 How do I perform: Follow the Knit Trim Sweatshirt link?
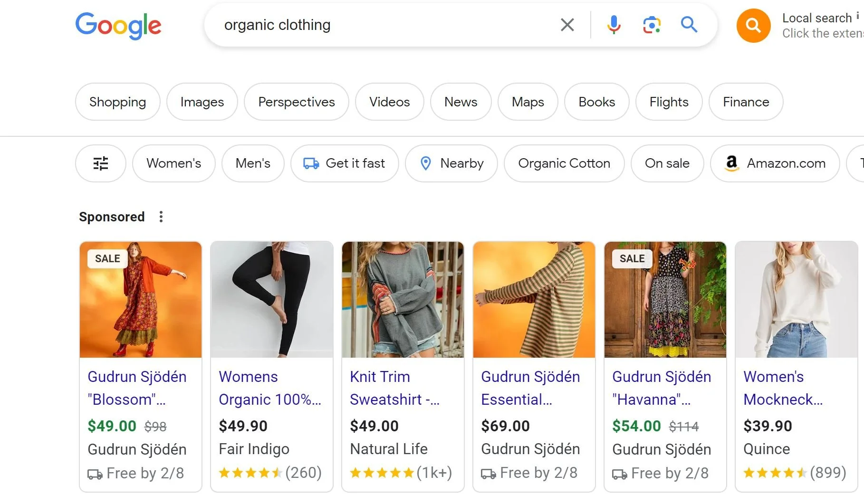pyautogui.click(x=395, y=388)
